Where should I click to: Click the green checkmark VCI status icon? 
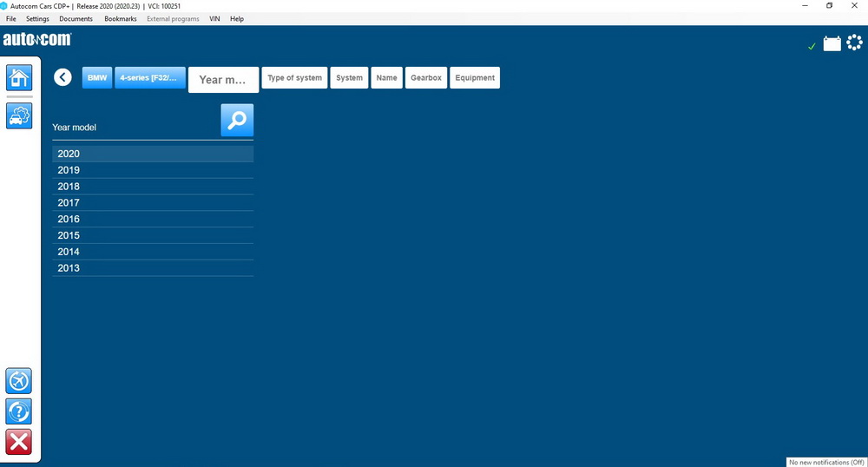click(x=812, y=46)
